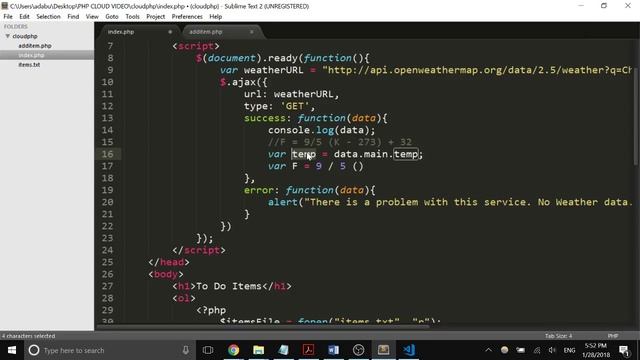Select index.php in the sidebar
This screenshot has width=640, height=360.
pyautogui.click(x=31, y=55)
